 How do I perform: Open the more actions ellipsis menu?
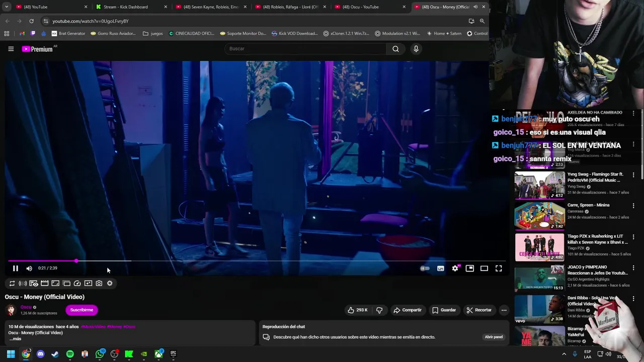504,310
